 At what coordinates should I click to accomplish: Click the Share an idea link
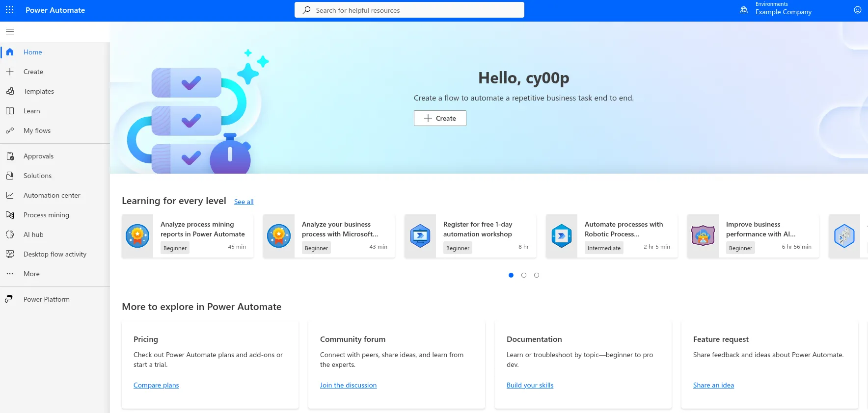click(x=714, y=385)
